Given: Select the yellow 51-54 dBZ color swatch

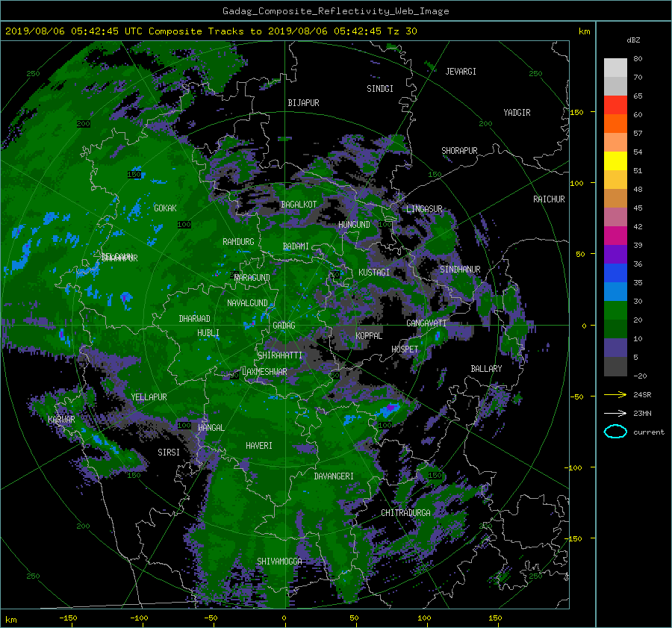Looking at the screenshot, I should [x=615, y=161].
